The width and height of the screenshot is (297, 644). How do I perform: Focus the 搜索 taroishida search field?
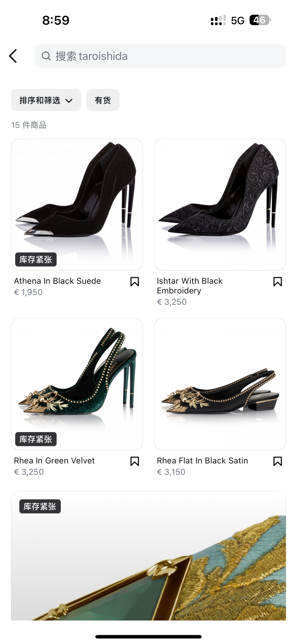pyautogui.click(x=165, y=56)
